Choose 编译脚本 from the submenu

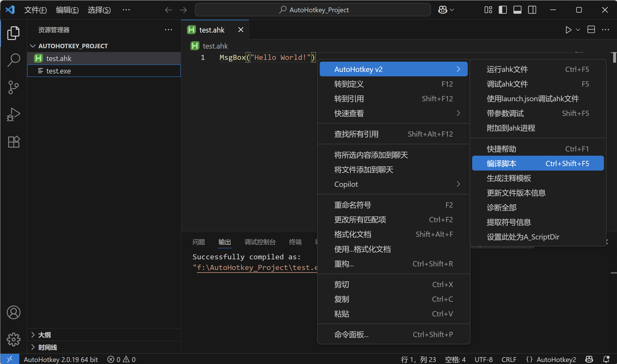point(538,163)
